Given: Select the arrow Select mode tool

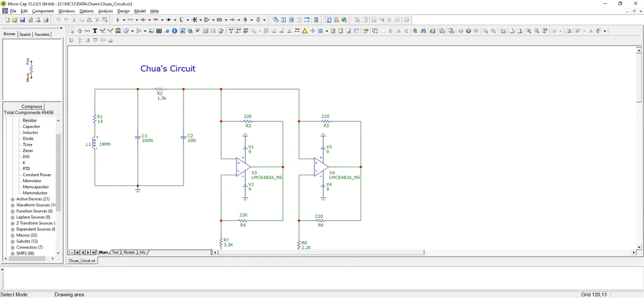Looking at the screenshot, I should click(x=72, y=31).
